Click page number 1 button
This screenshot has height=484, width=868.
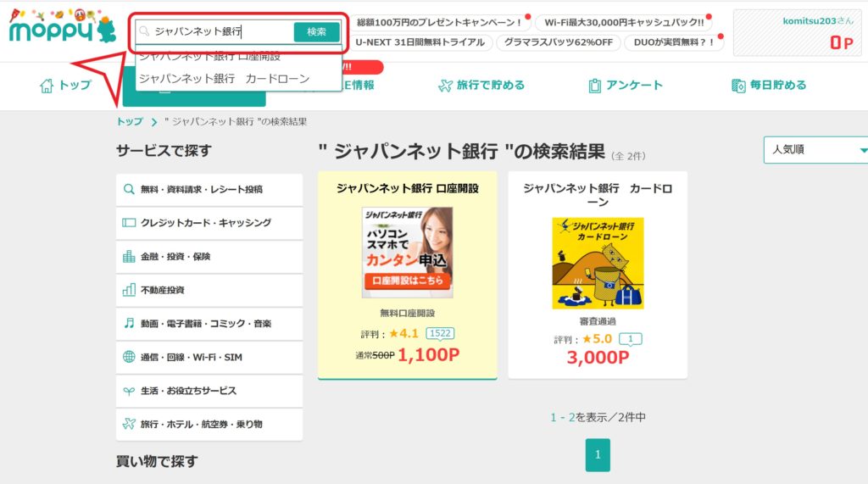pyautogui.click(x=598, y=455)
